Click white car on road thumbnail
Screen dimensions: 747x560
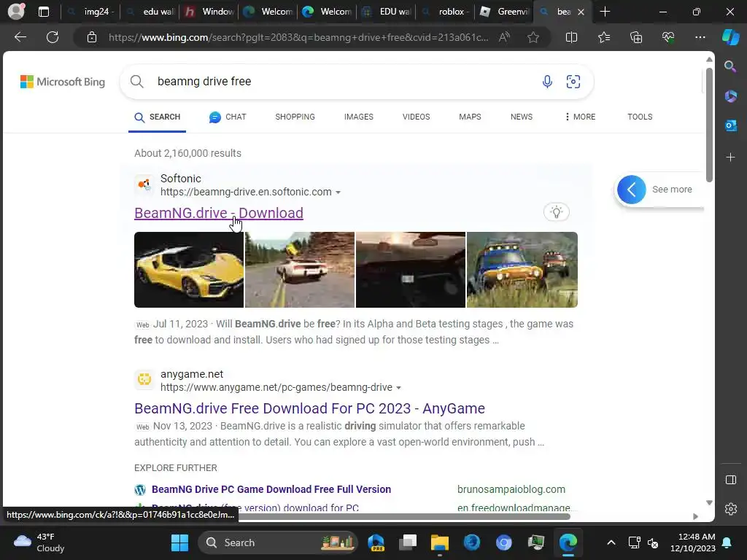(300, 270)
